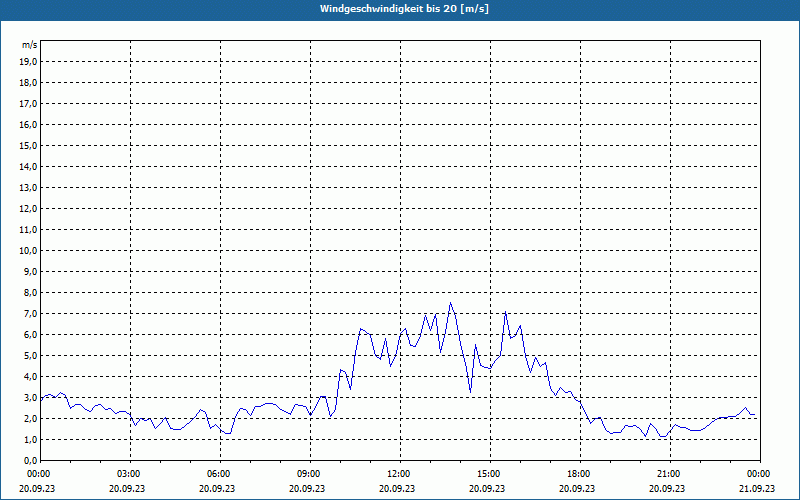Click the 6,0 y-axis label
Viewport: 800px width, 500px height.
(x=31, y=334)
